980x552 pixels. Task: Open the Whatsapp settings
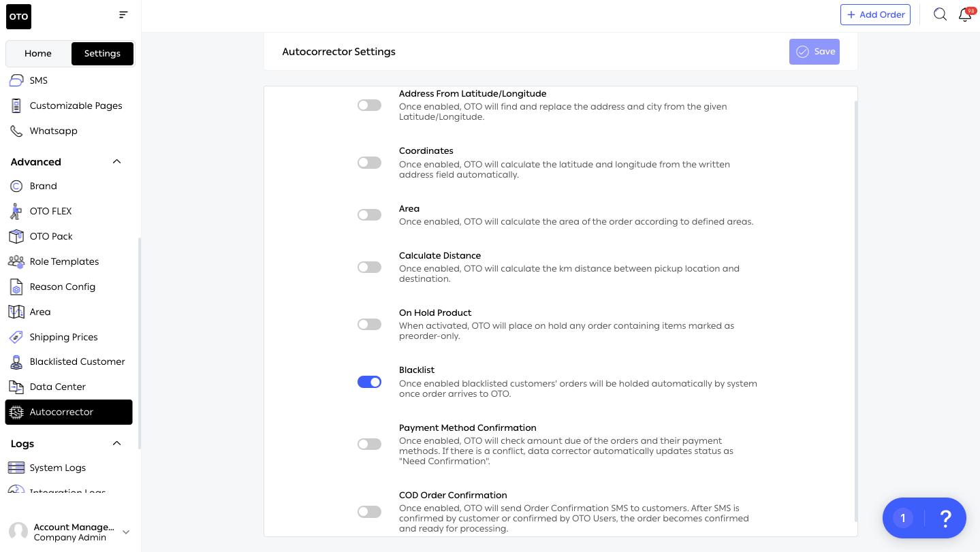[x=53, y=131]
